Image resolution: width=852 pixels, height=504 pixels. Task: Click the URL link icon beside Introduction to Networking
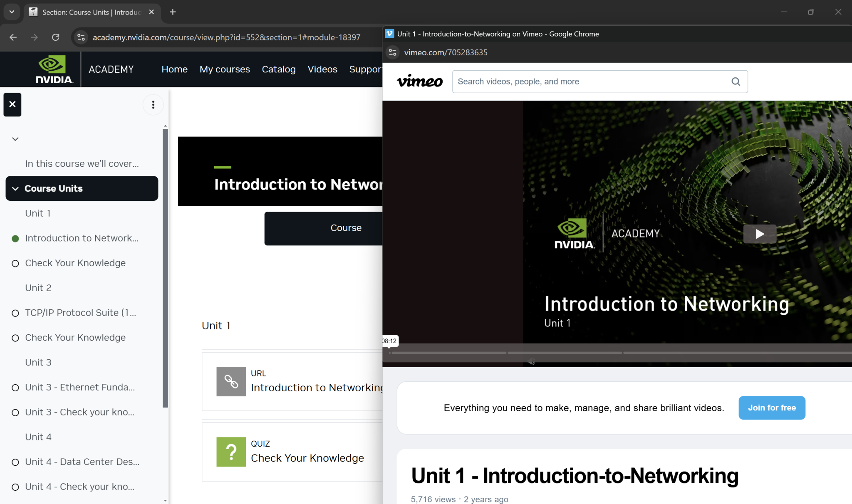pos(231,381)
